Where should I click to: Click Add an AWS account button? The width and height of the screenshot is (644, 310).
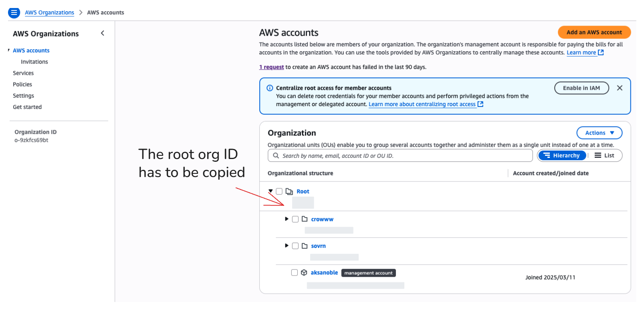pos(594,32)
